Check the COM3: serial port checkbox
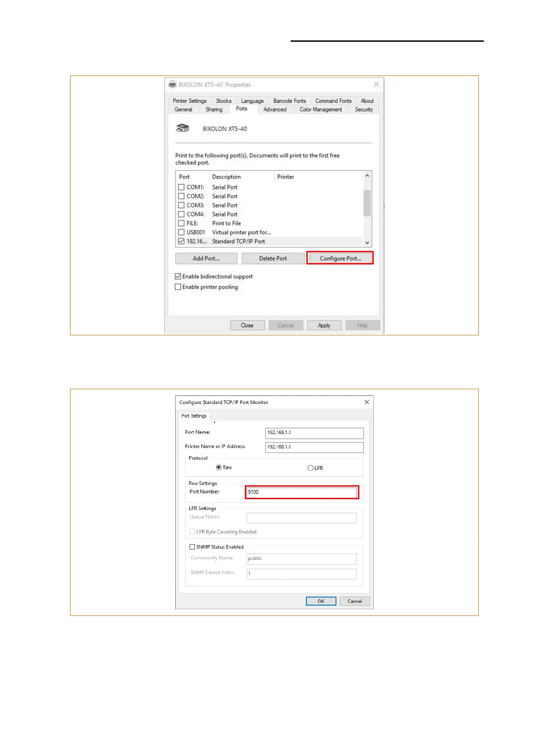The height and width of the screenshot is (756, 535). [181, 205]
